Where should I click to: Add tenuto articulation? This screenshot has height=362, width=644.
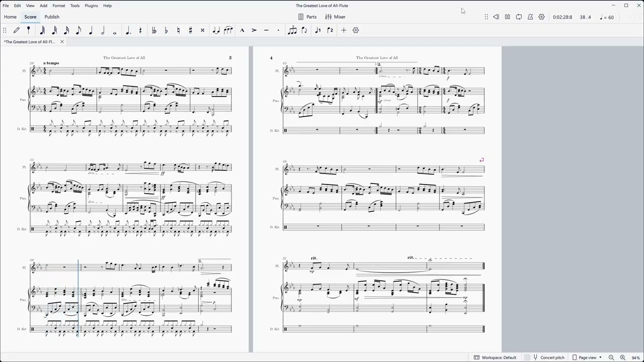coord(266,30)
